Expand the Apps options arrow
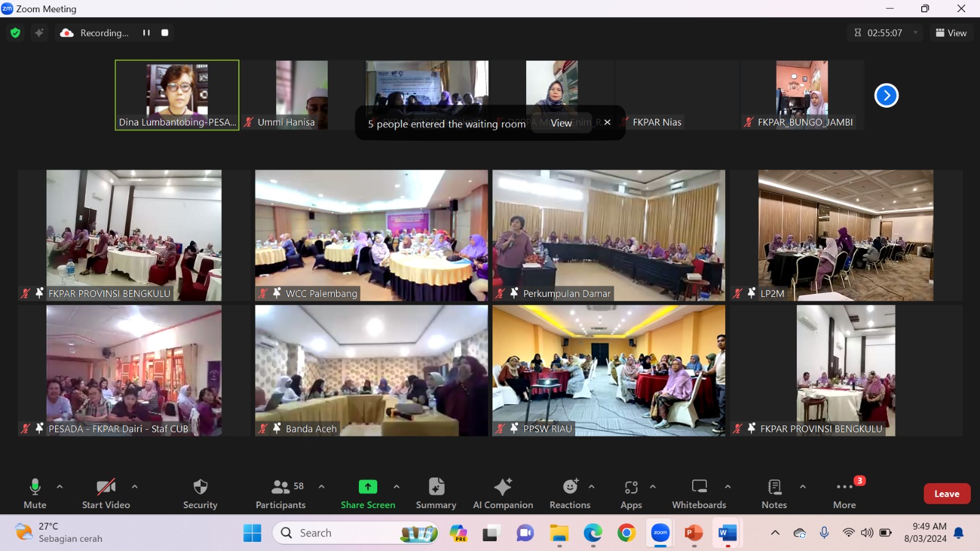 point(653,487)
